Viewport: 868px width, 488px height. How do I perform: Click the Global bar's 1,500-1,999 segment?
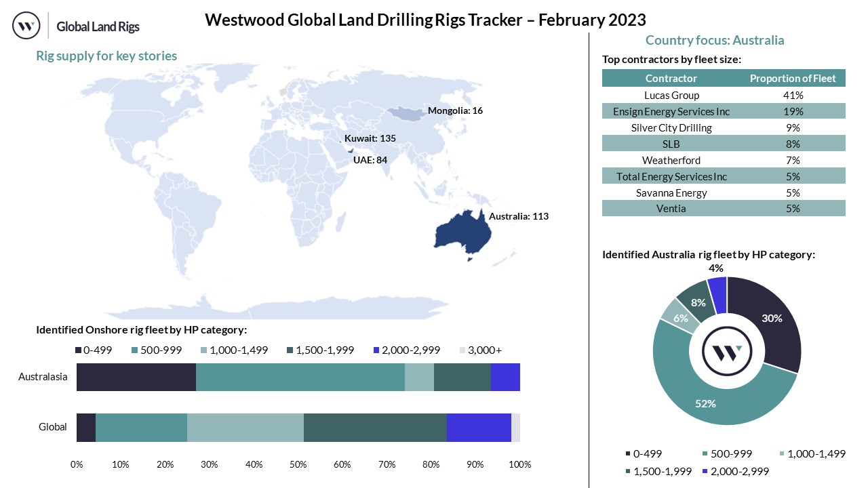tap(375, 427)
